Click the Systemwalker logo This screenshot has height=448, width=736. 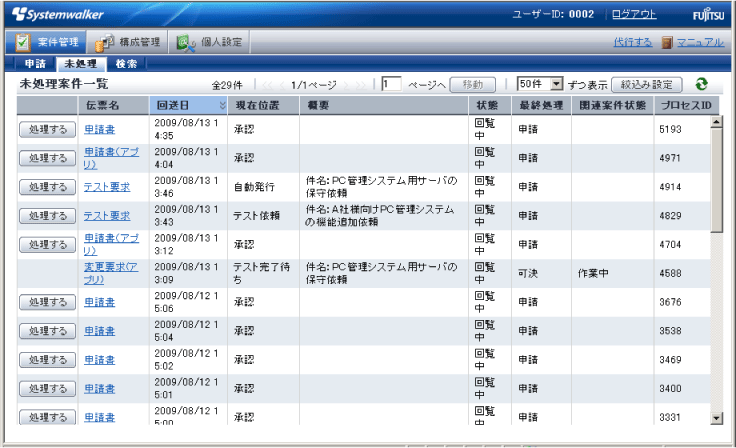point(58,14)
